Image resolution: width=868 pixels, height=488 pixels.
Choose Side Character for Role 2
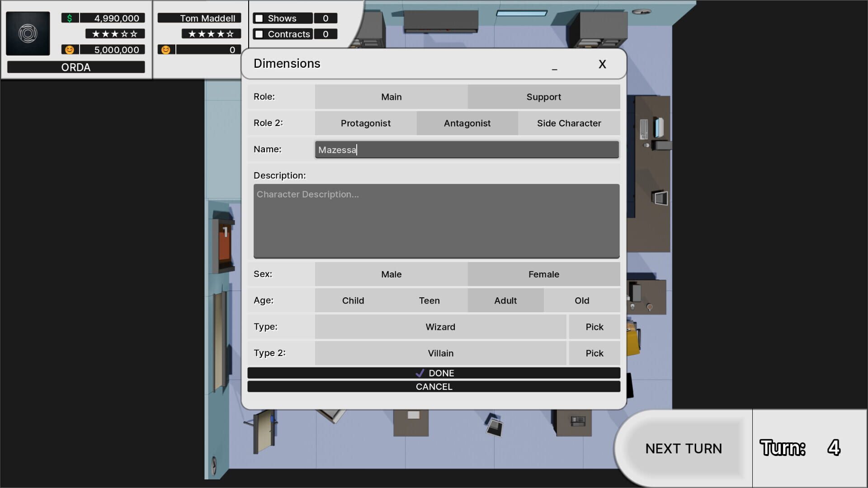569,123
